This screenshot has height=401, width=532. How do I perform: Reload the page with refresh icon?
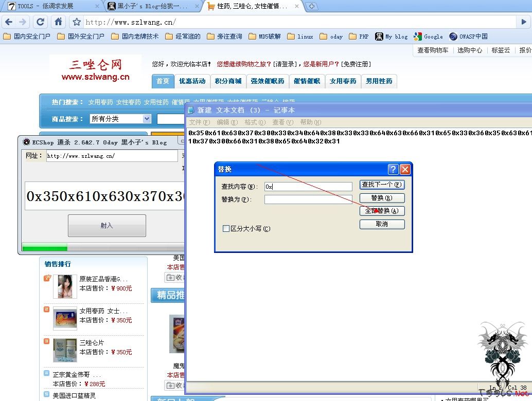(40, 22)
